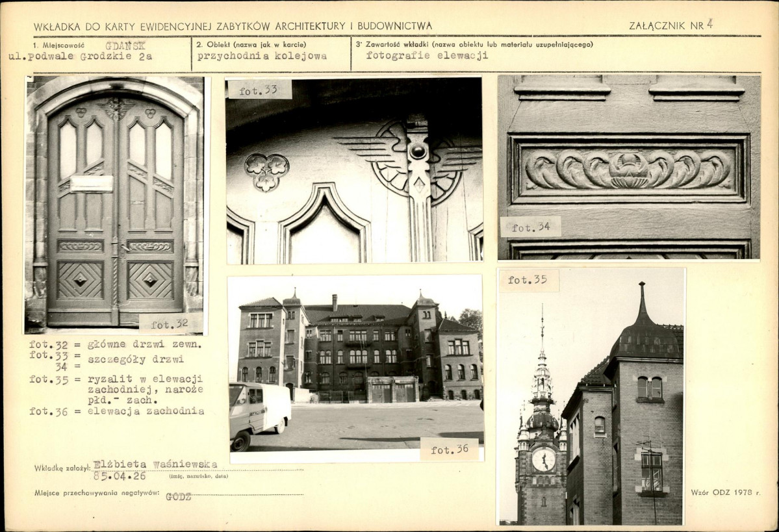Click the main door photograph fot.32
The width and height of the screenshot is (779, 532).
coord(115,201)
